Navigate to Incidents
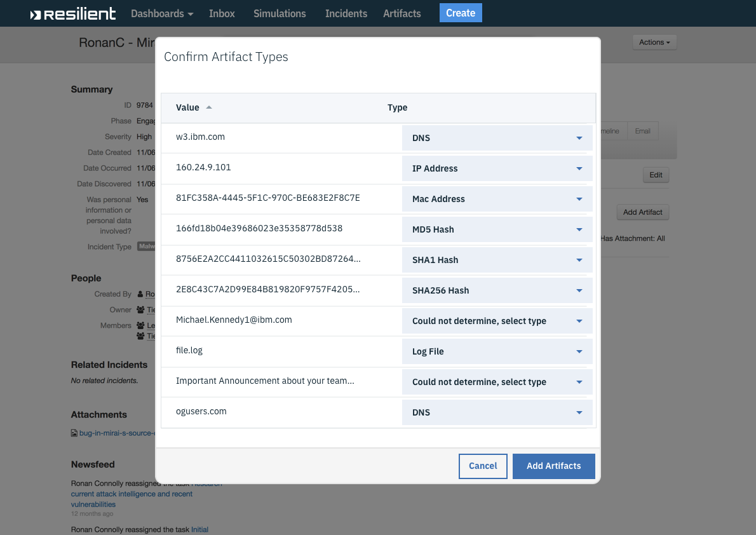Viewport: 756px width, 535px height. coord(346,13)
